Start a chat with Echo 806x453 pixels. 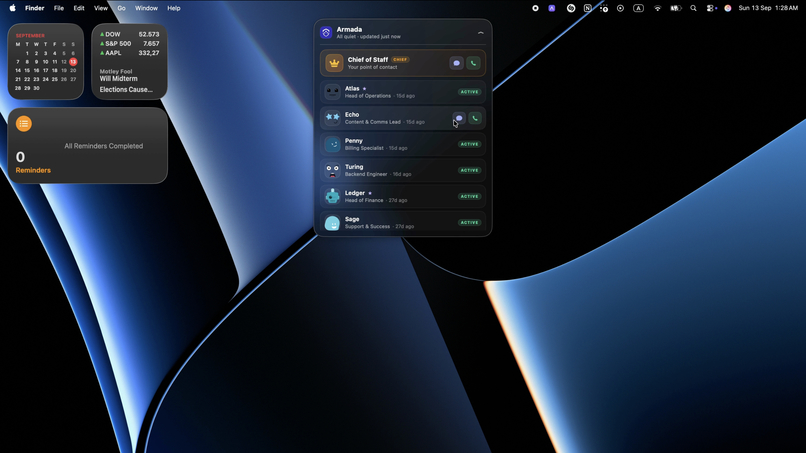point(459,118)
